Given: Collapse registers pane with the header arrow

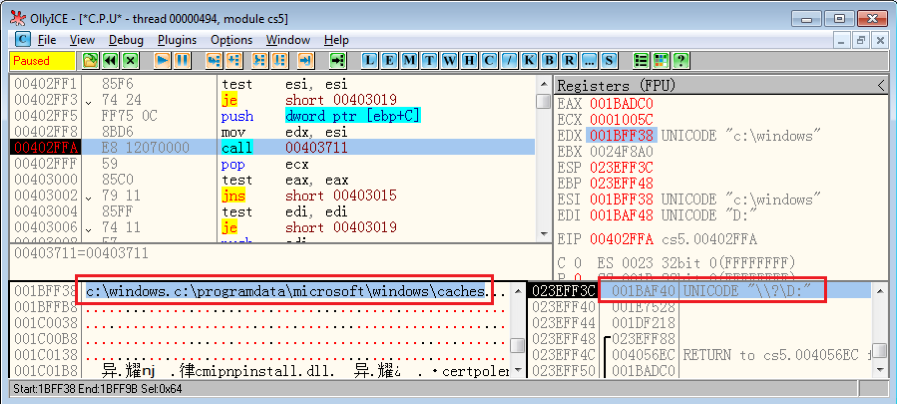Looking at the screenshot, I should [882, 86].
